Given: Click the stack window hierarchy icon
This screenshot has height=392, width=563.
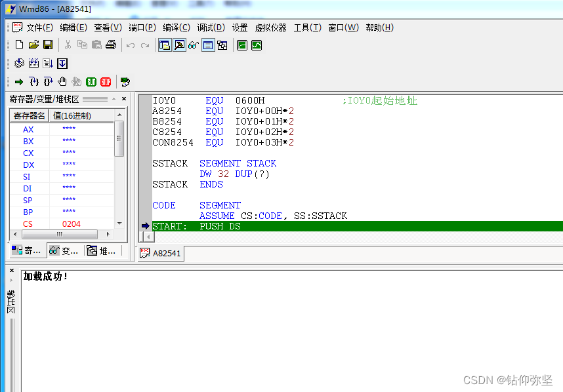Looking at the screenshot, I should click(222, 45).
